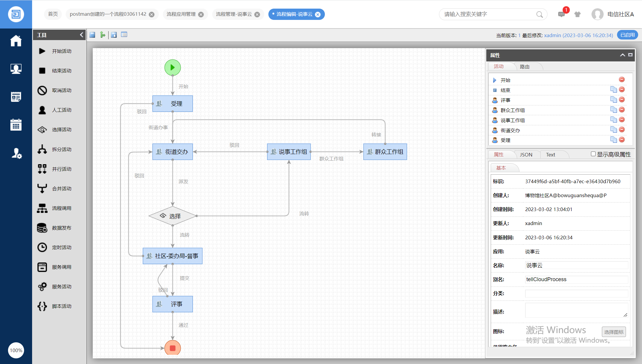Click the 已启用 status button

point(627,35)
